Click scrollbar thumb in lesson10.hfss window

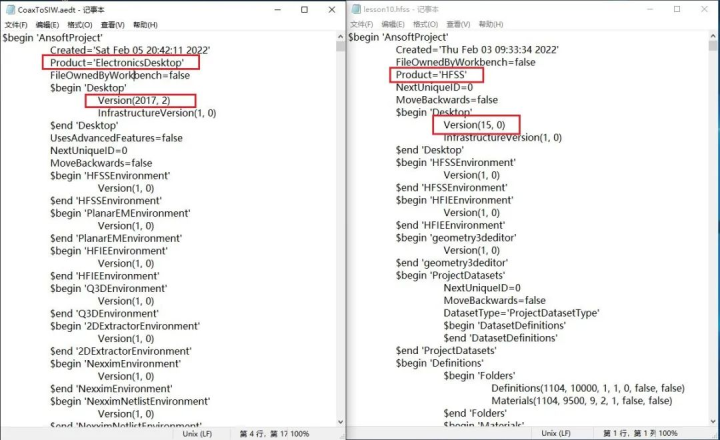[713, 46]
